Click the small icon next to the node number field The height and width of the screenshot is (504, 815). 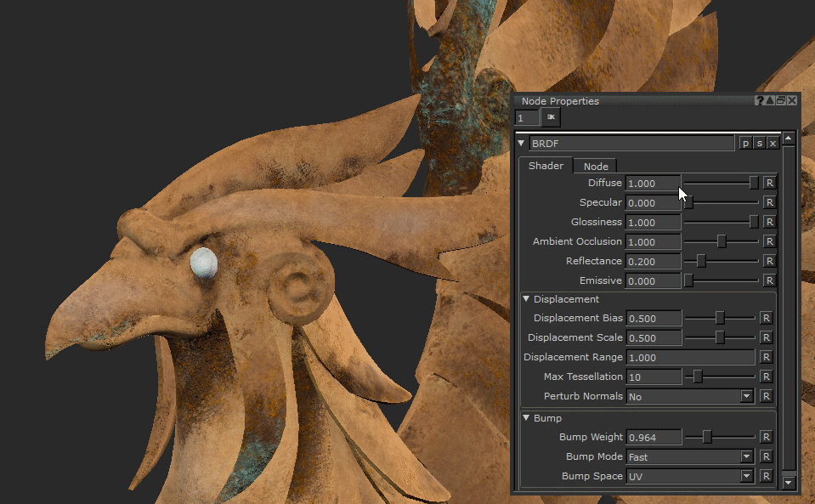550,117
